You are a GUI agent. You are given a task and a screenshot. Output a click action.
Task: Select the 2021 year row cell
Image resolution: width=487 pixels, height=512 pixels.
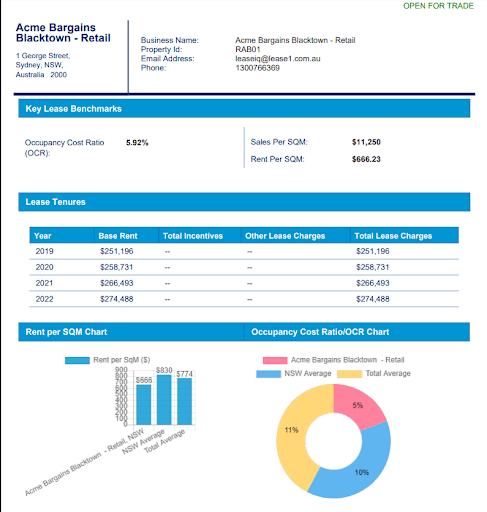click(44, 283)
